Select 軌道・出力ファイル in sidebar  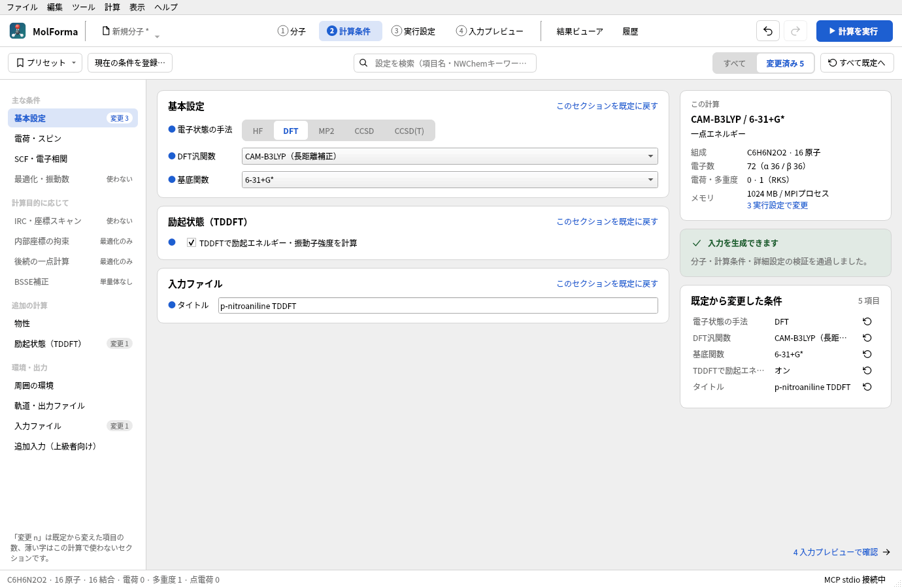pos(73,406)
